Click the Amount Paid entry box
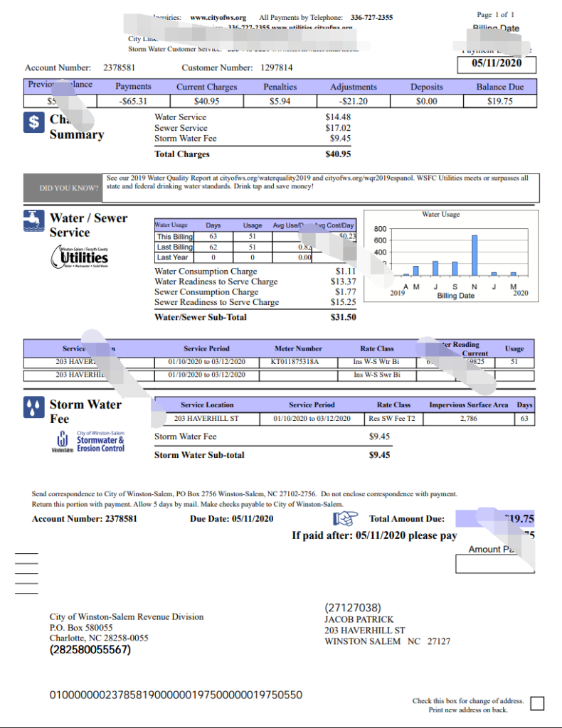The width and height of the screenshot is (562, 728). 494,564
